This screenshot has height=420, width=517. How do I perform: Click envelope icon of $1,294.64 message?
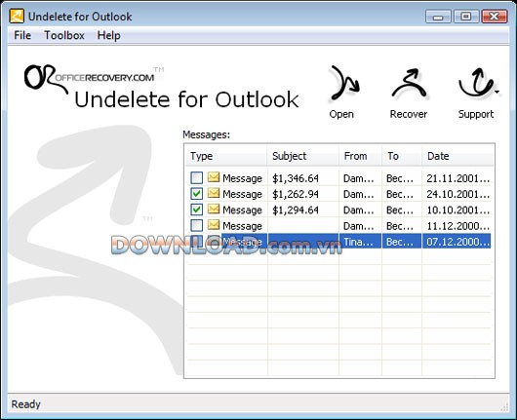pos(214,210)
